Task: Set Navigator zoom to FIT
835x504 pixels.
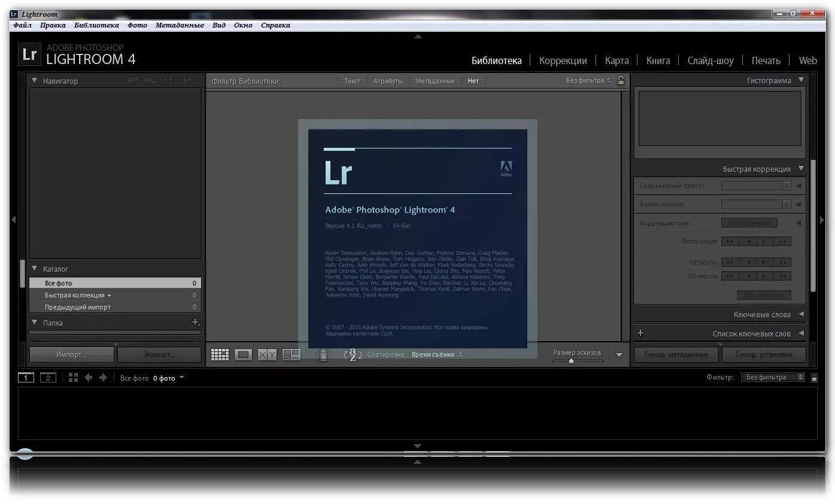Action: pyautogui.click(x=133, y=81)
